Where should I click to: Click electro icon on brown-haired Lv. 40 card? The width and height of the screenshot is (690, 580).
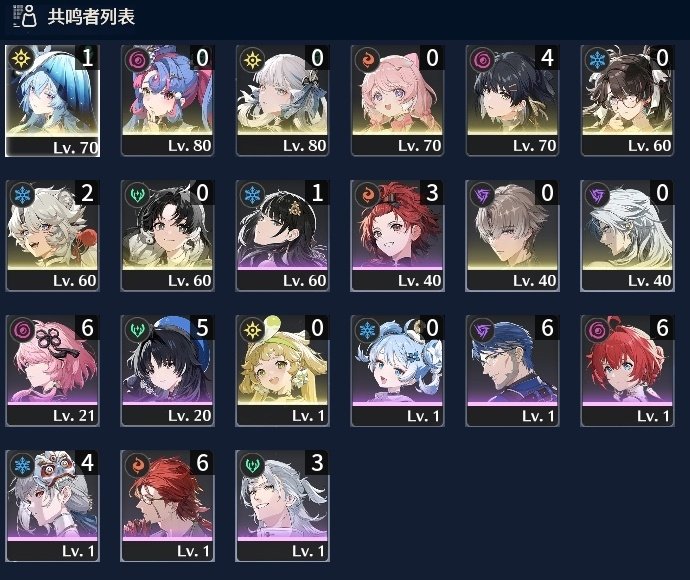coord(481,194)
